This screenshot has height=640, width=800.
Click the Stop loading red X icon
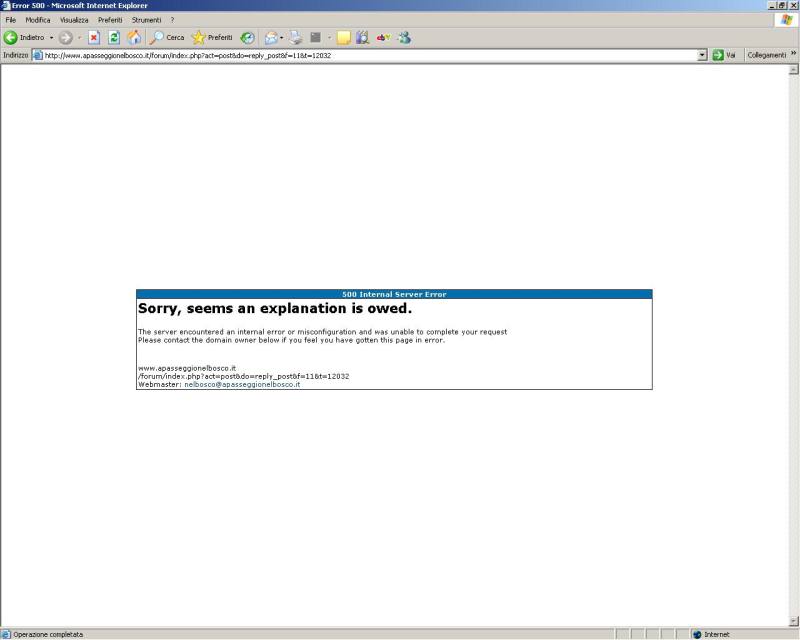(x=94, y=37)
